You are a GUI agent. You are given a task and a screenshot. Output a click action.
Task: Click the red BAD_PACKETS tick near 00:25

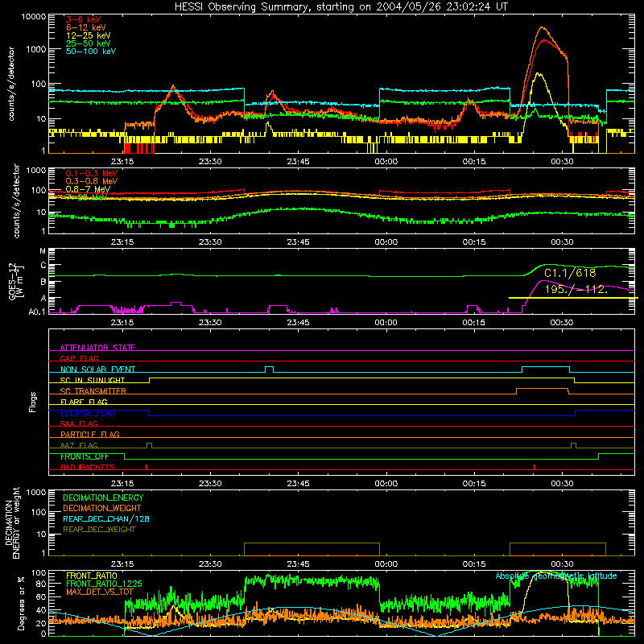[534, 467]
